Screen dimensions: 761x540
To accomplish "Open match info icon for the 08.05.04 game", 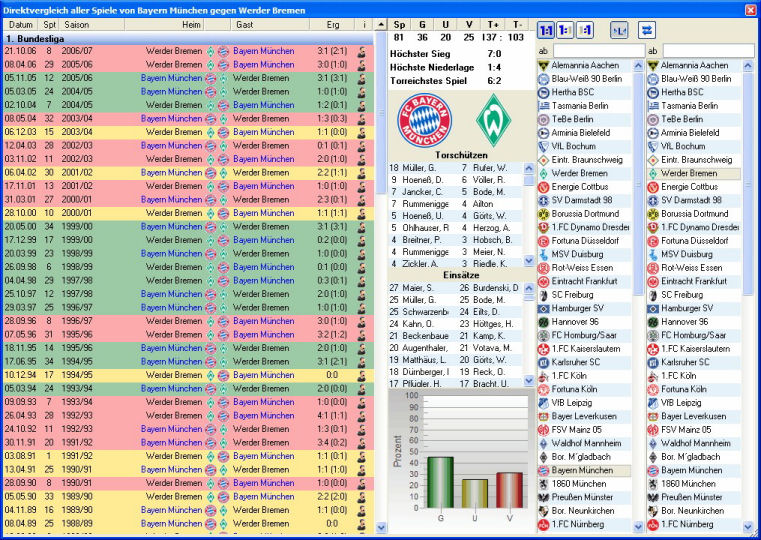I will pos(362,119).
